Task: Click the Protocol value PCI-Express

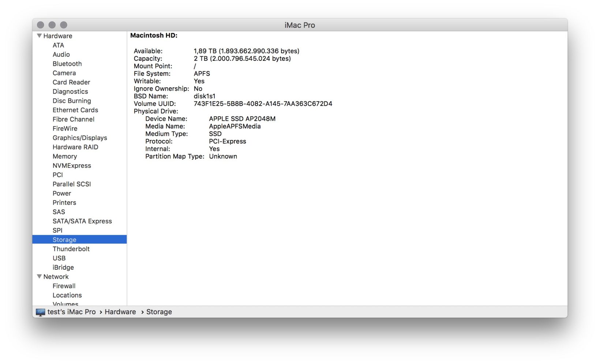Action: pyautogui.click(x=228, y=141)
